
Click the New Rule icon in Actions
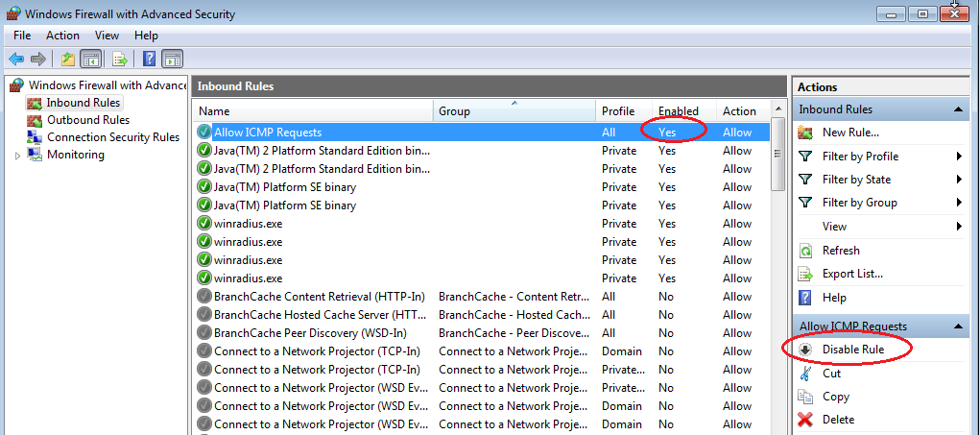(806, 133)
